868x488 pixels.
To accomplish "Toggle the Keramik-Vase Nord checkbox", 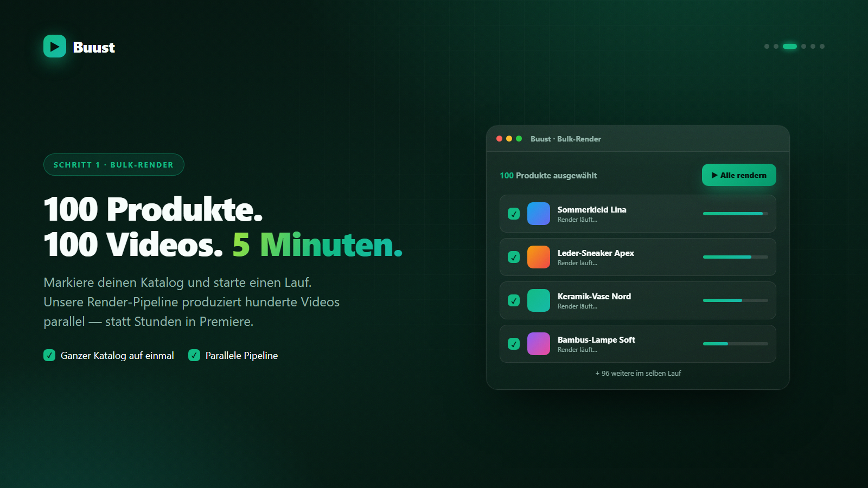I will pos(514,300).
